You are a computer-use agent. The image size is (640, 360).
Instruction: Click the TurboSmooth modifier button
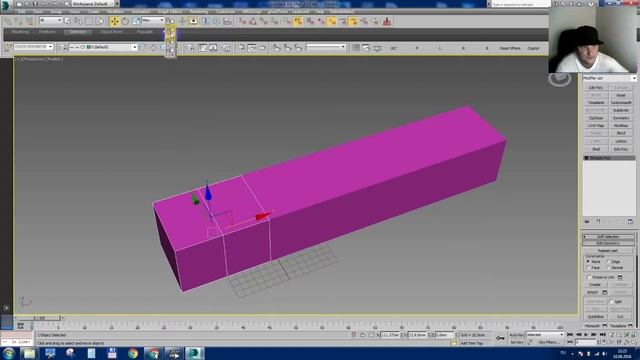point(621,102)
